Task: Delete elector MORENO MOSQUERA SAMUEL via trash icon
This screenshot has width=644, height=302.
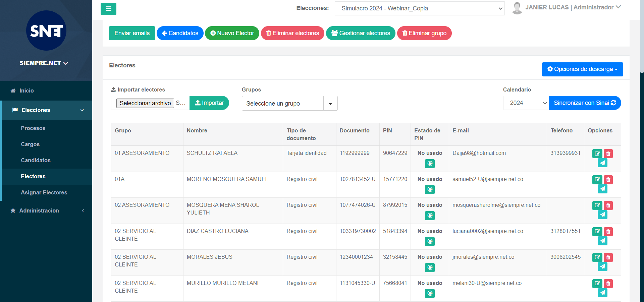Action: click(x=608, y=180)
